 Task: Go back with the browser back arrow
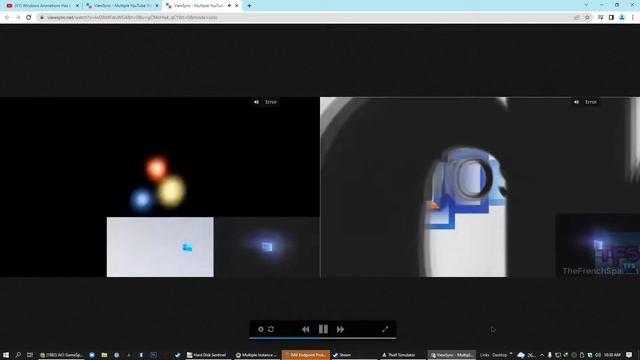coord(7,18)
